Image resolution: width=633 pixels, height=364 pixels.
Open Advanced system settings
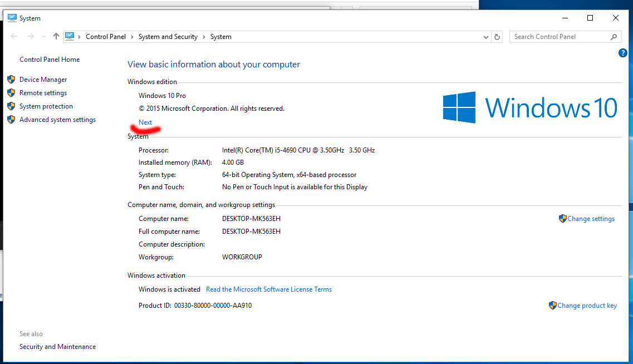pyautogui.click(x=58, y=120)
